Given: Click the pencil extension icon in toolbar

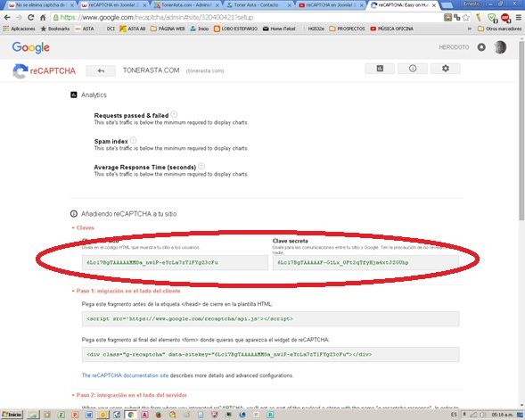Looking at the screenshot, I should (x=479, y=18).
